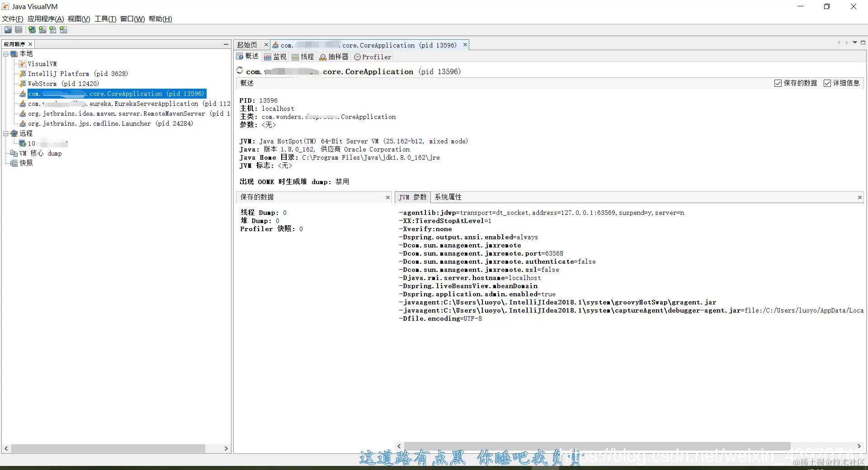Close the JVM 参数 details section
Image resolution: width=868 pixels, height=470 pixels.
click(859, 197)
